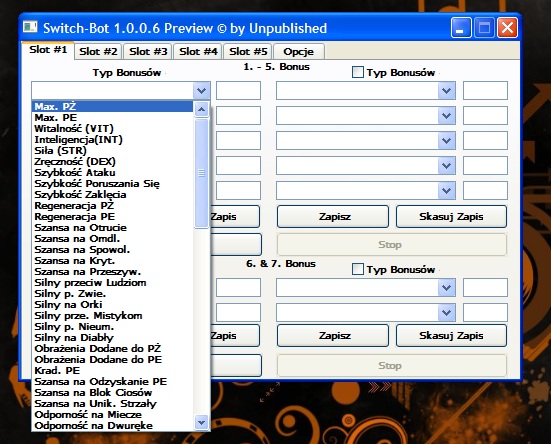Click the dropdown list scrollbar thumb
The width and height of the screenshot is (551, 444).
click(201, 173)
